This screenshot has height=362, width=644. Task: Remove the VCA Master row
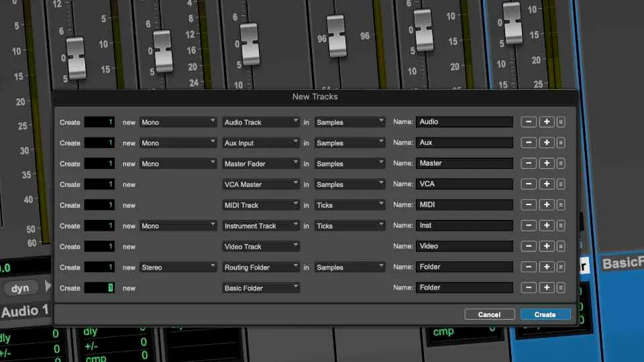pos(529,184)
